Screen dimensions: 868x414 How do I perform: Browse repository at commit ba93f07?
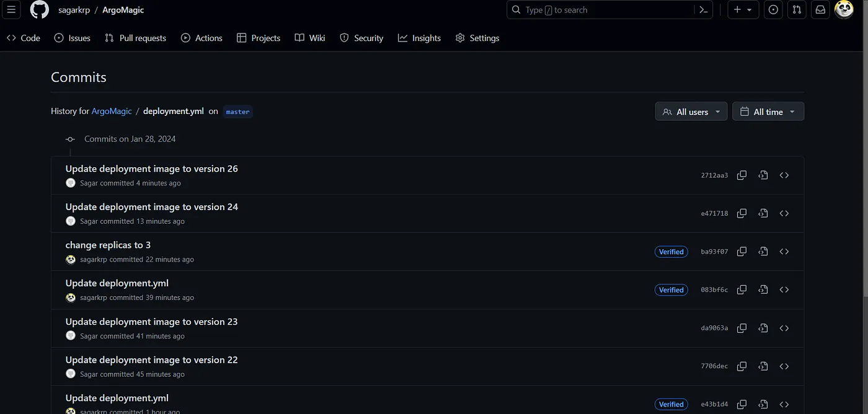(x=784, y=252)
